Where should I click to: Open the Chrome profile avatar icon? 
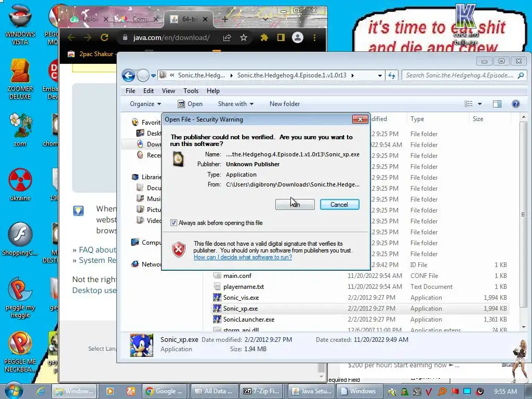298,37
